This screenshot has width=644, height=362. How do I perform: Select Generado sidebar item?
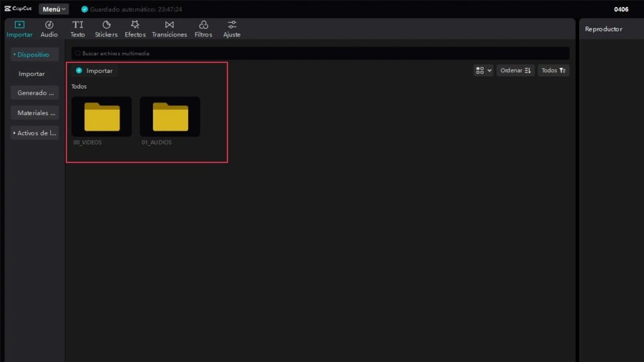pyautogui.click(x=35, y=93)
